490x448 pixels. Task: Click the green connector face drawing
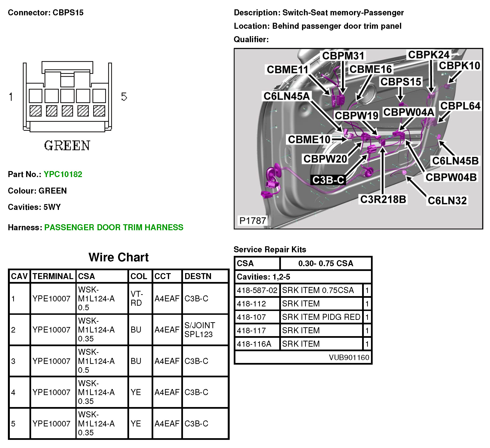point(67,97)
